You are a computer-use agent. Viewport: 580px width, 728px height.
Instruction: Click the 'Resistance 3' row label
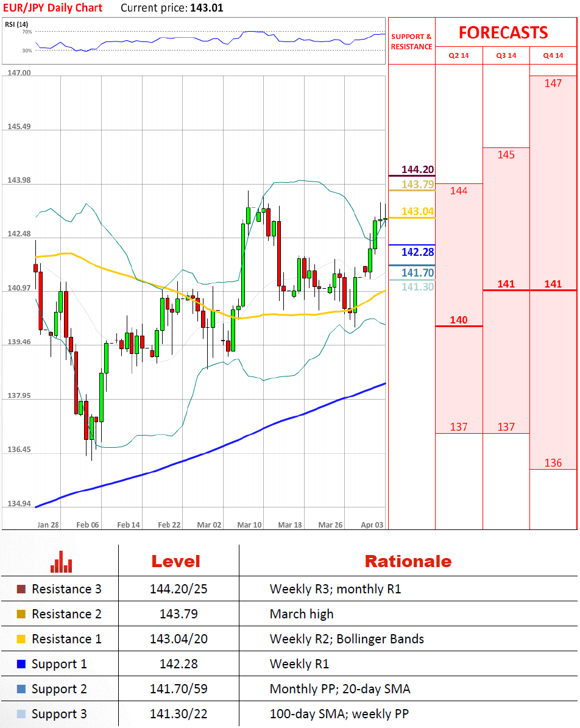tap(66, 589)
